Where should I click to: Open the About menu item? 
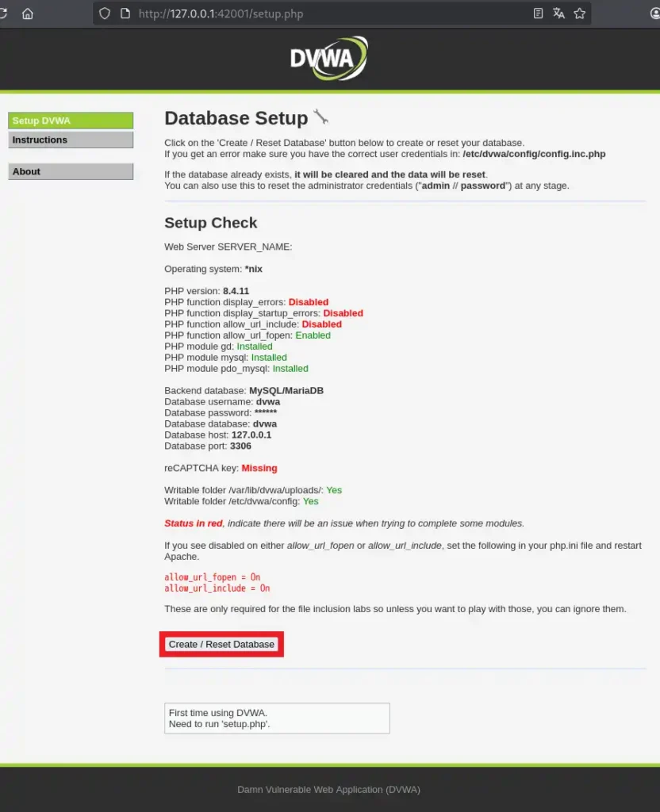(x=71, y=171)
